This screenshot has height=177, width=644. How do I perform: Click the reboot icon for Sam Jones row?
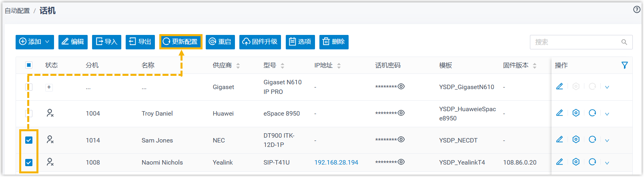592,140
